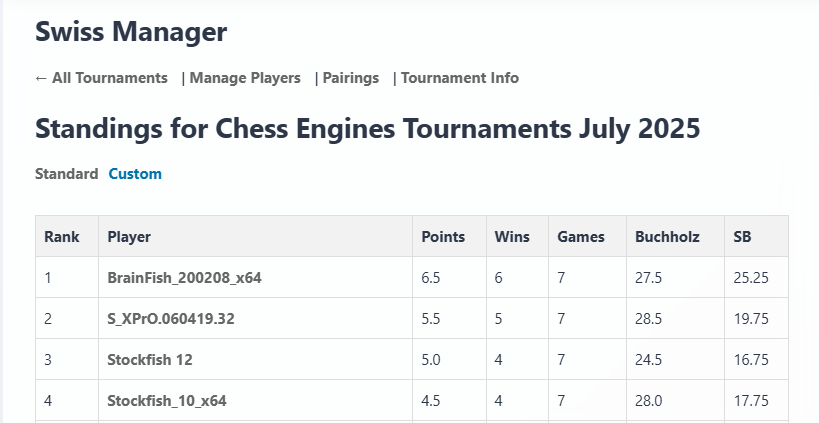The image size is (819, 423).
Task: Click the Standings for Chess Engines heading
Action: [368, 128]
